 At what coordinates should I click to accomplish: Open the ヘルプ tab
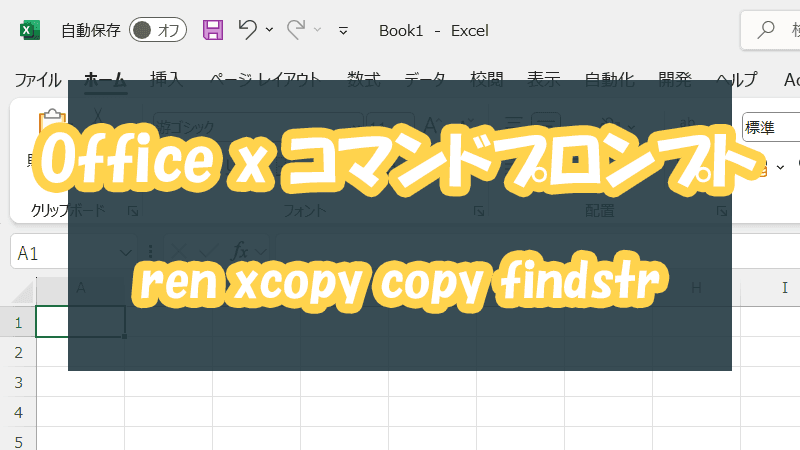pos(737,80)
